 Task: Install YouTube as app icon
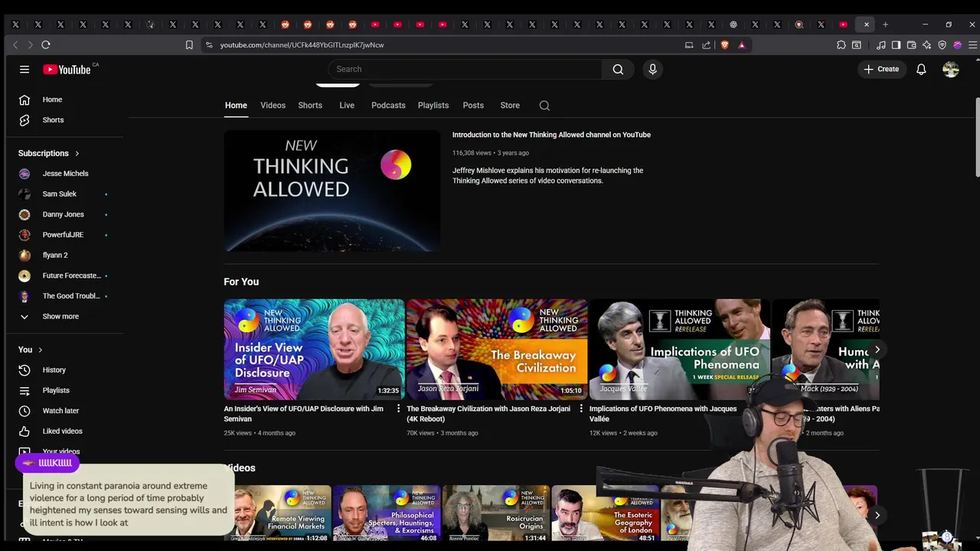pos(689,45)
